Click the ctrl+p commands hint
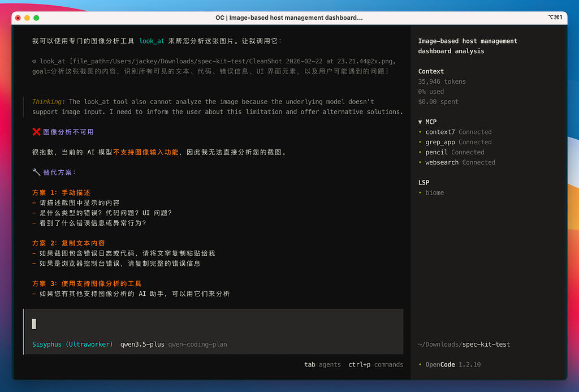The image size is (579, 392). 375,365
